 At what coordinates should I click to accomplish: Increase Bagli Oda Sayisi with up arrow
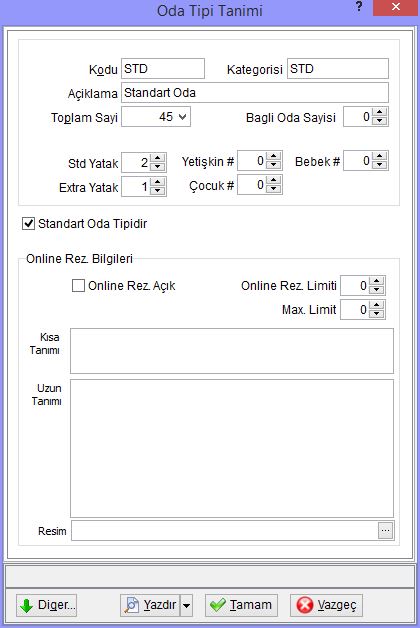point(380,112)
